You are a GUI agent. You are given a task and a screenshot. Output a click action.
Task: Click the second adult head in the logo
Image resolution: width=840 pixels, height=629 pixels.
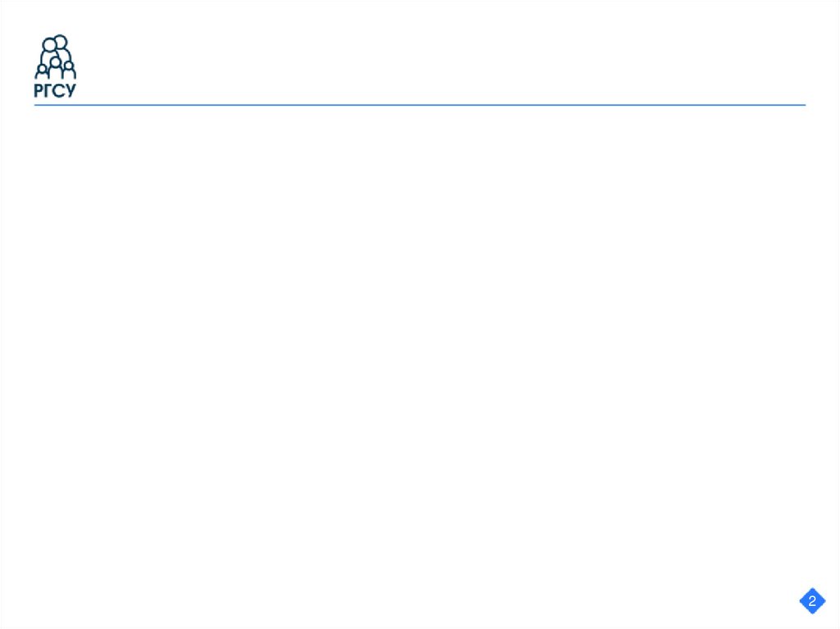pyautogui.click(x=48, y=44)
